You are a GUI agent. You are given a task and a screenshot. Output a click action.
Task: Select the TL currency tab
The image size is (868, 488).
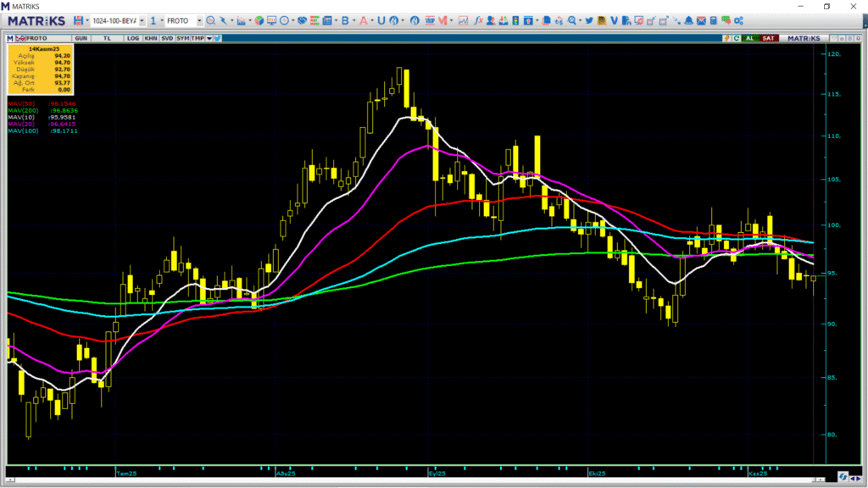107,38
